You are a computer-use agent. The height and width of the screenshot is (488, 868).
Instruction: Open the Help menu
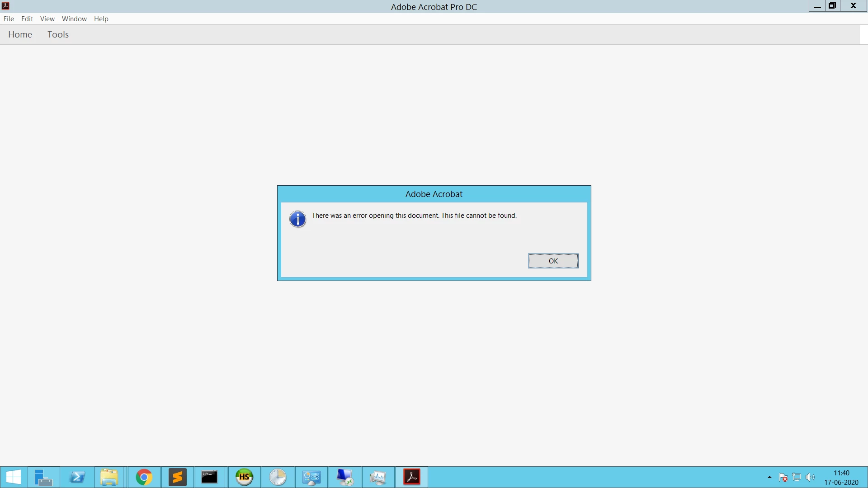[x=101, y=19]
